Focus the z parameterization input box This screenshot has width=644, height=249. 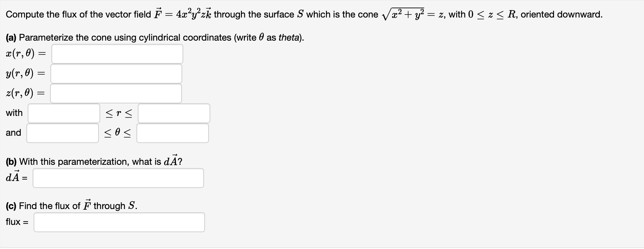click(116, 93)
